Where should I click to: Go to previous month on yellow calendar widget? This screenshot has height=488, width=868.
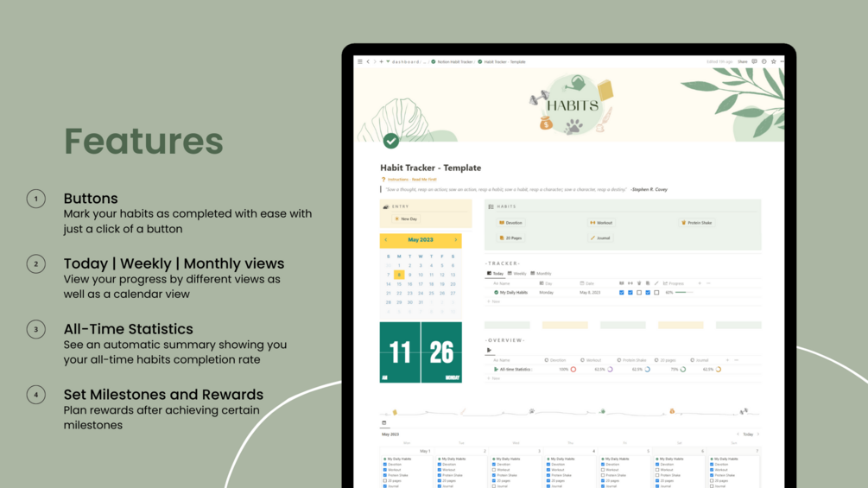pyautogui.click(x=386, y=239)
